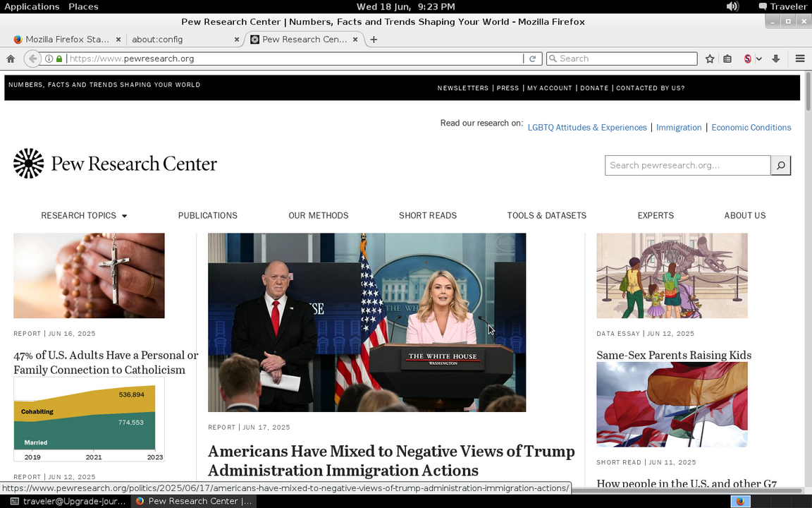
Task: Click the Search pewresearch.org input field
Action: tap(688, 165)
